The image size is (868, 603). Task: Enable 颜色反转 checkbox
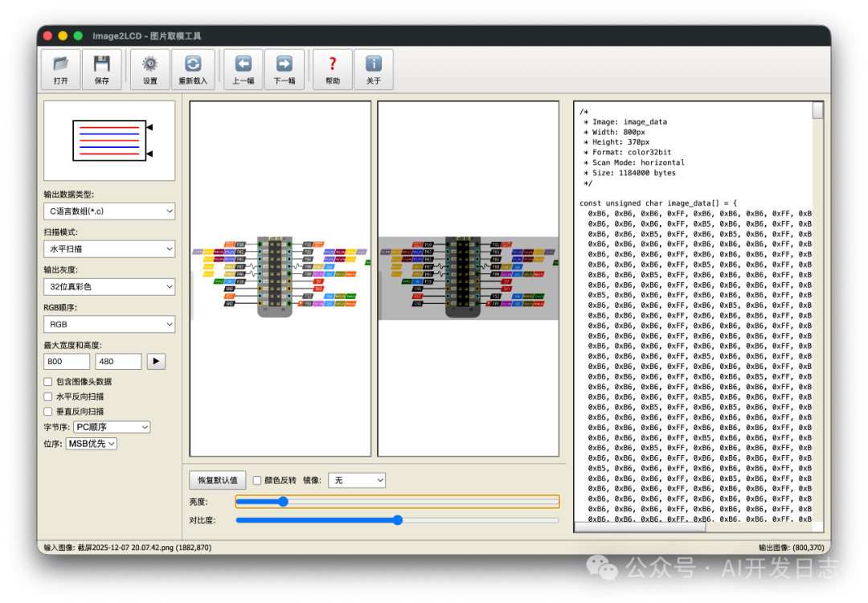click(257, 480)
